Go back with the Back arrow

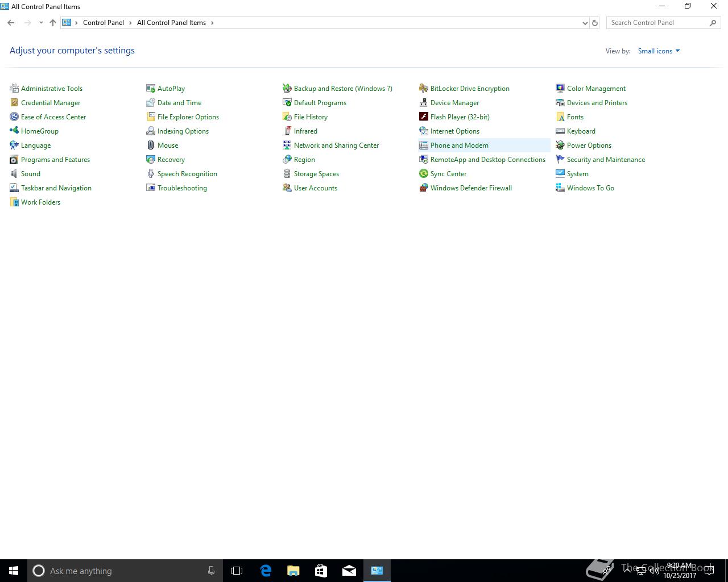(11, 23)
